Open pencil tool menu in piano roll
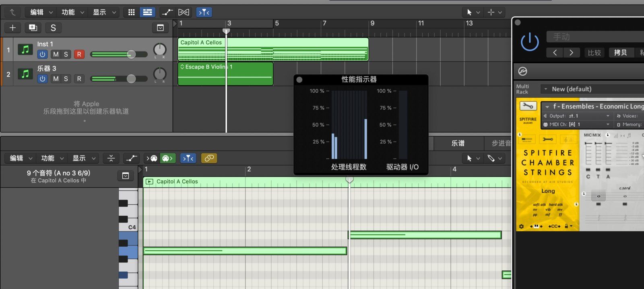The width and height of the screenshot is (644, 289). pos(495,158)
